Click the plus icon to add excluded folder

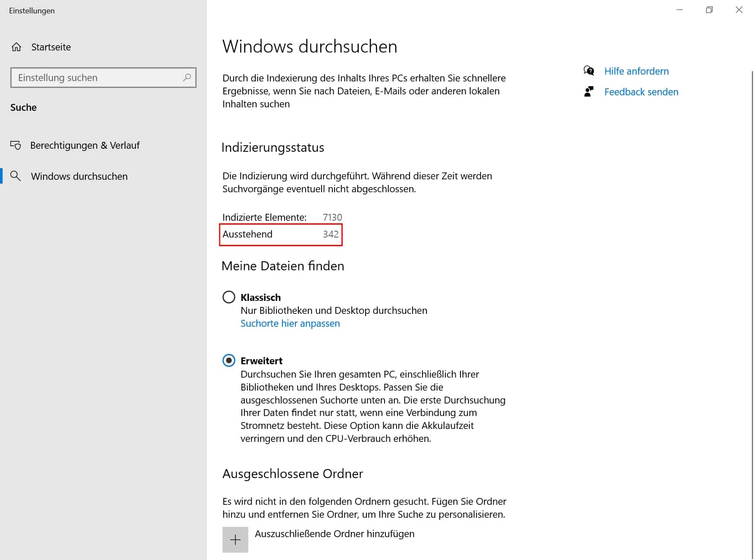pyautogui.click(x=235, y=540)
